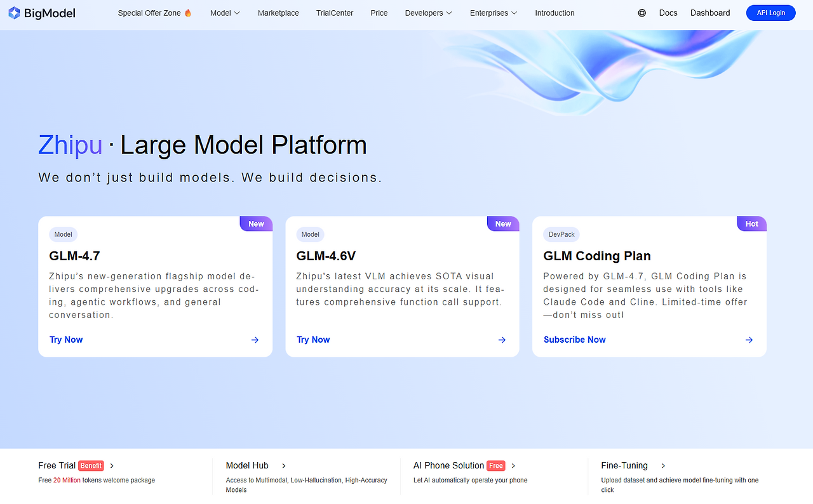Click the Model tag on GLM-4.6V card
Image resolution: width=813 pixels, height=504 pixels.
pos(311,234)
